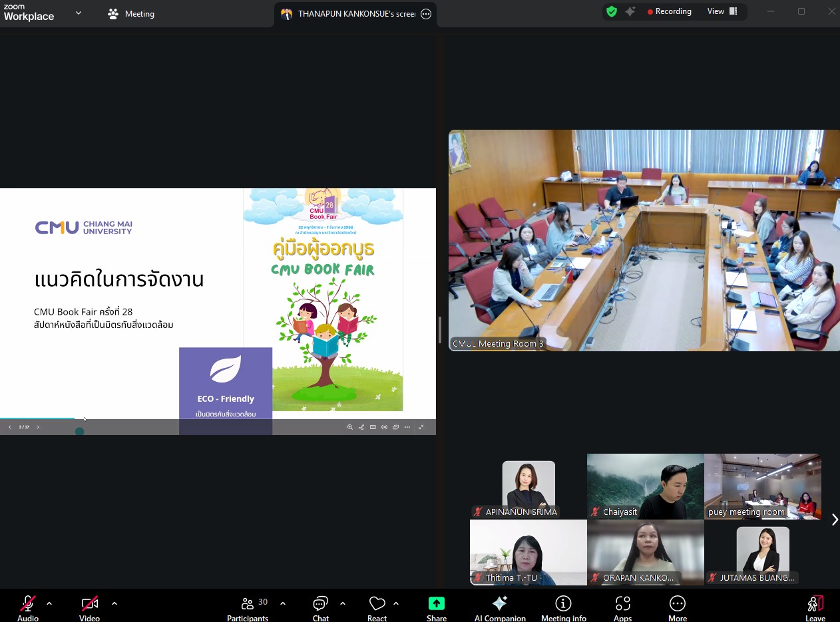Open Meeting info
This screenshot has width=840, height=622.
564,608
